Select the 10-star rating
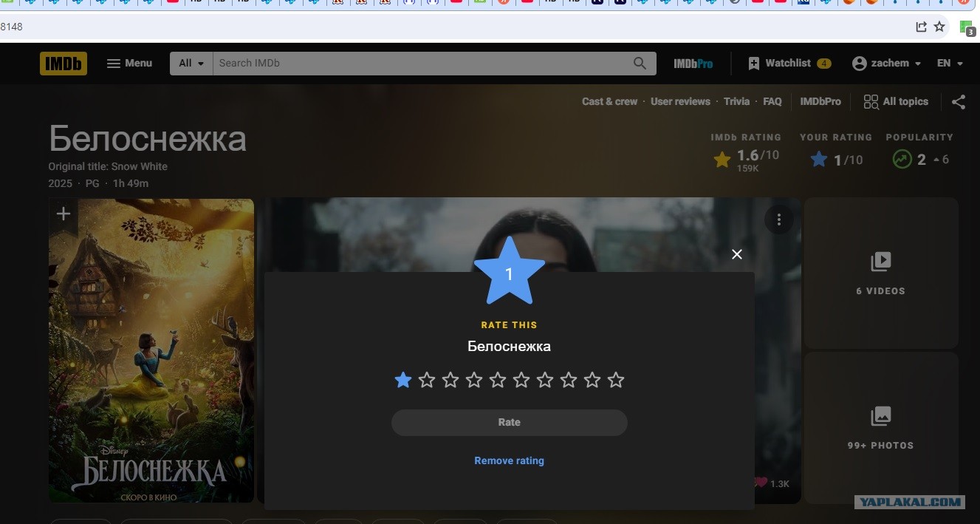Image resolution: width=980 pixels, height=524 pixels. point(616,380)
